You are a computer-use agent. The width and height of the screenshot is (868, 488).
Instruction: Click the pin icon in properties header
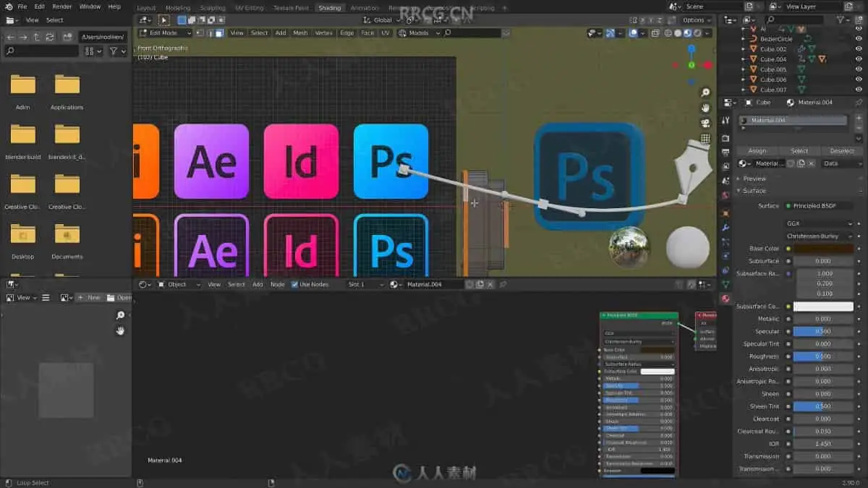859,103
